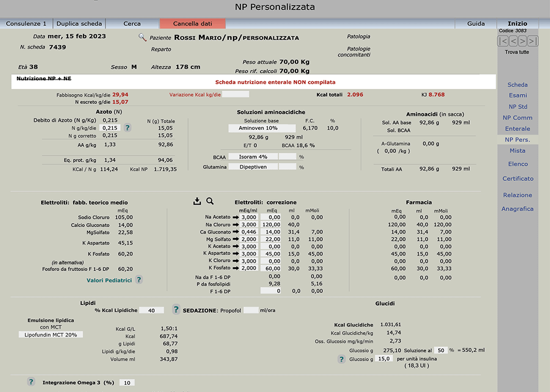This screenshot has width=550, height=392.
Task: Click the Valori Pediatrici link
Action: coord(109,280)
